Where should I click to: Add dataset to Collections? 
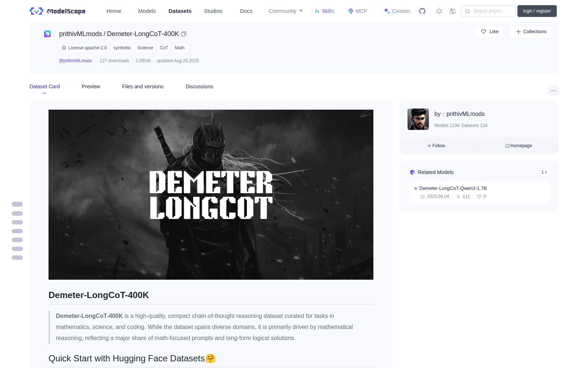pyautogui.click(x=531, y=32)
